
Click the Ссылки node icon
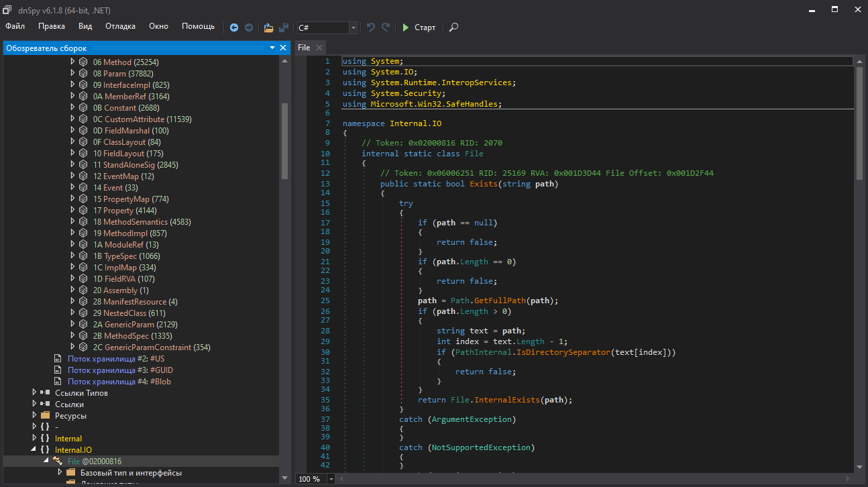click(45, 404)
